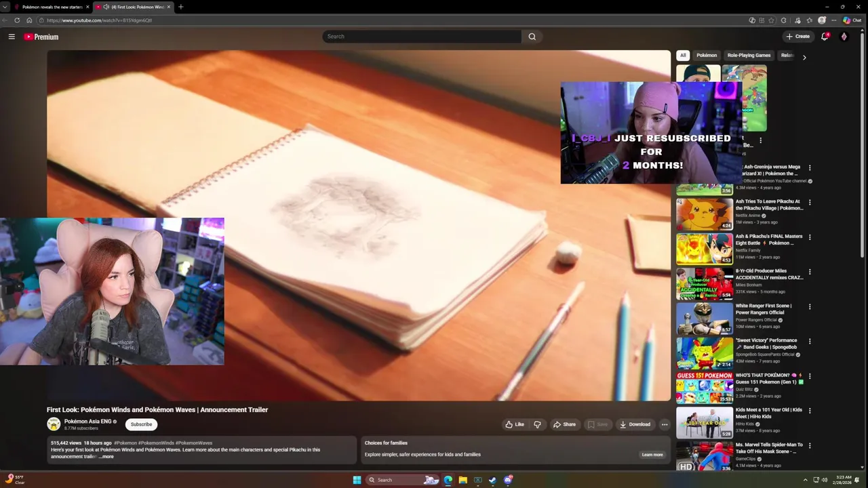Open options for WHO'S THAT POKÉMON video
868x488 pixels.
coord(810,376)
